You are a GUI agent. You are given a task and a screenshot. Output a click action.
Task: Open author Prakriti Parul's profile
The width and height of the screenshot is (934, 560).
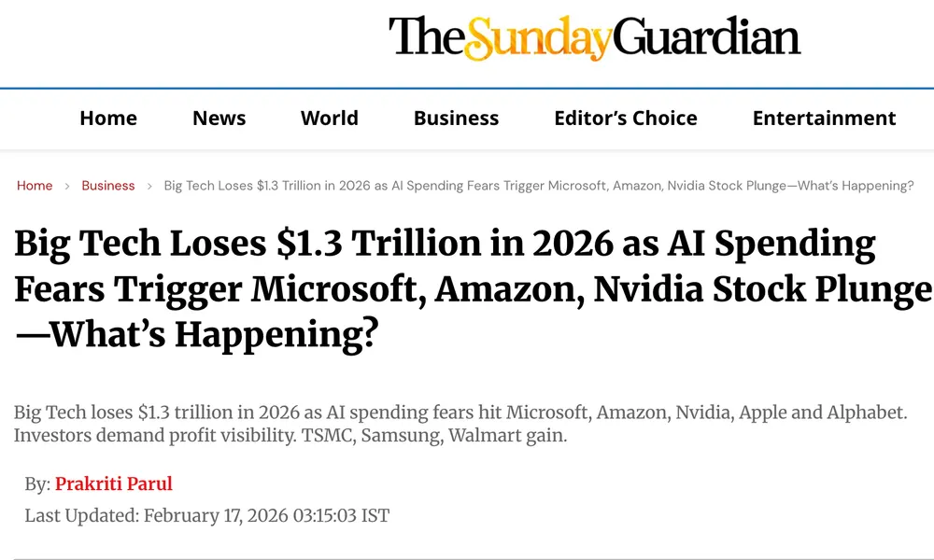(x=113, y=483)
